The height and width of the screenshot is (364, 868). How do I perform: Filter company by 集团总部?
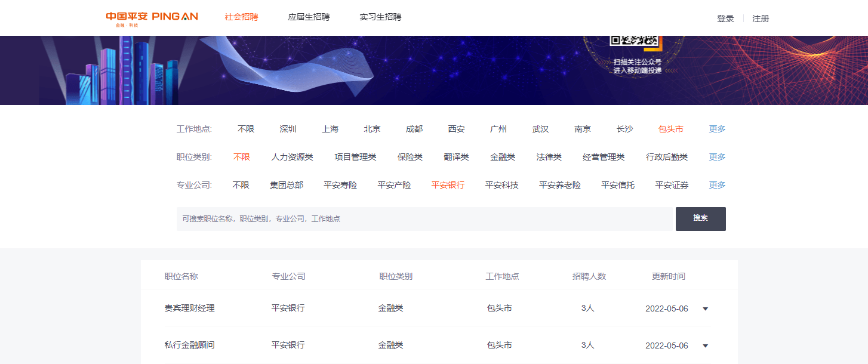point(287,185)
